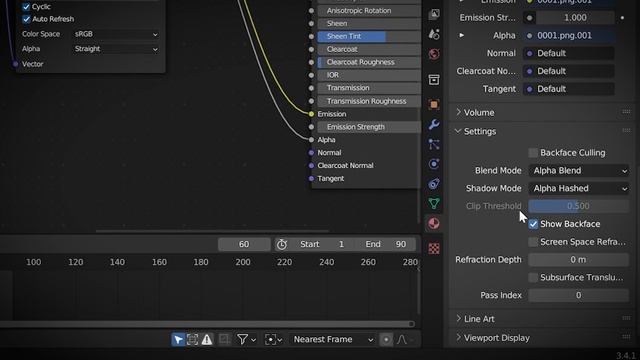Click the Clearcoat Normal Default button
This screenshot has width=640, height=360.
point(569,71)
